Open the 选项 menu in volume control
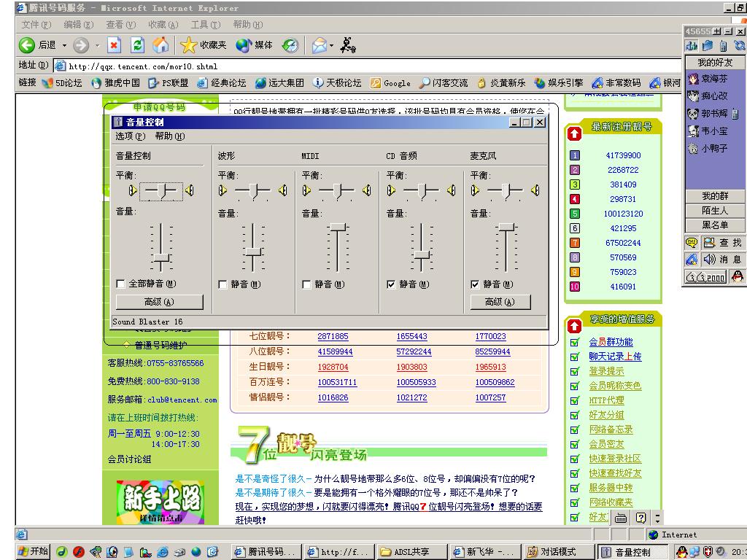The image size is (747, 560). [x=130, y=136]
